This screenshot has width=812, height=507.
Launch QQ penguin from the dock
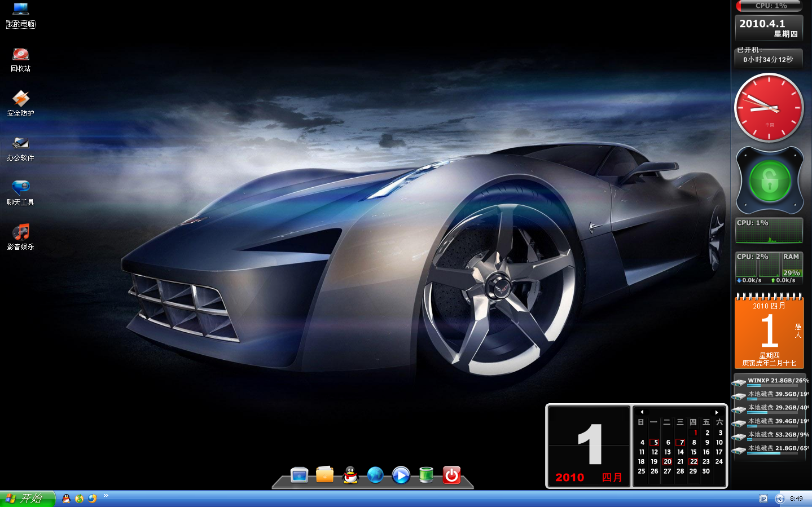click(x=350, y=475)
